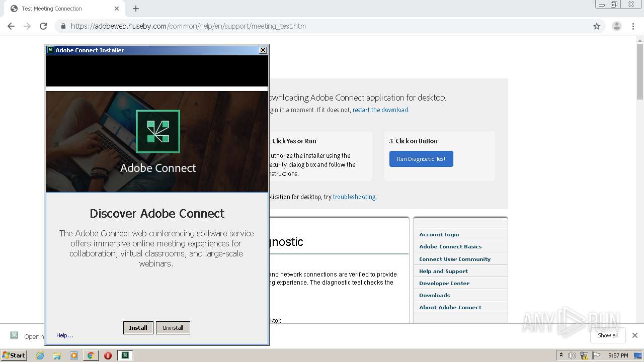Viewport: 644px width, 362px height.
Task: Show hidden system tray icons
Action: coord(561,355)
